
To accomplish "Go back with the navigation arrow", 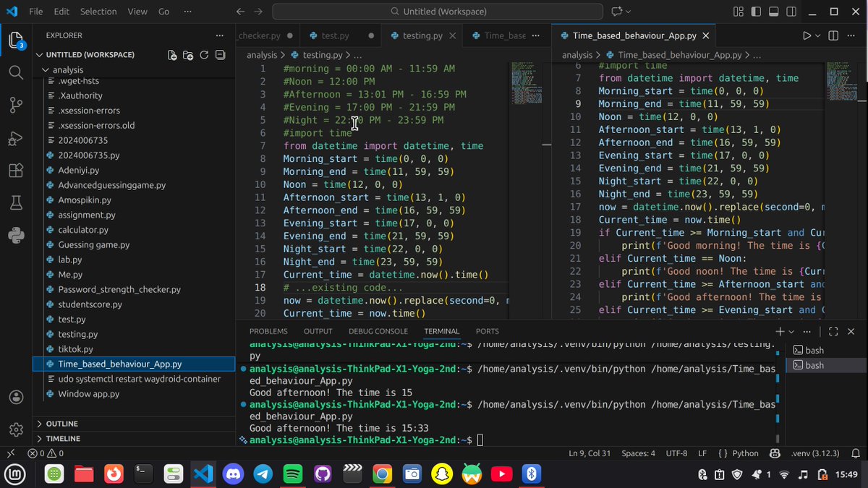I will [242, 12].
